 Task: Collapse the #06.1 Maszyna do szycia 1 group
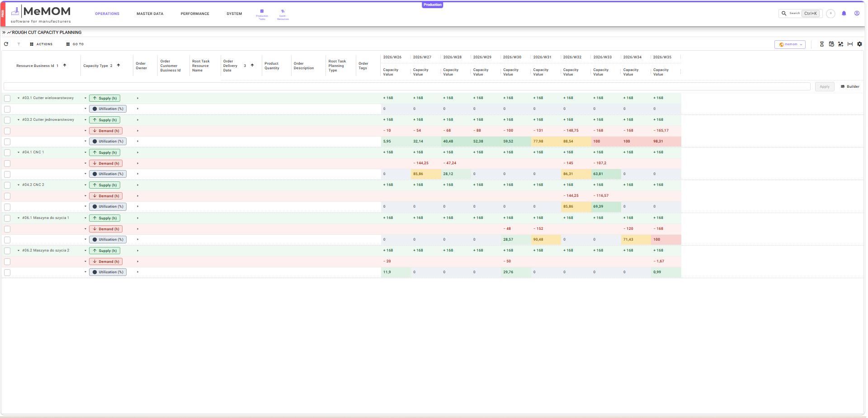tap(19, 218)
